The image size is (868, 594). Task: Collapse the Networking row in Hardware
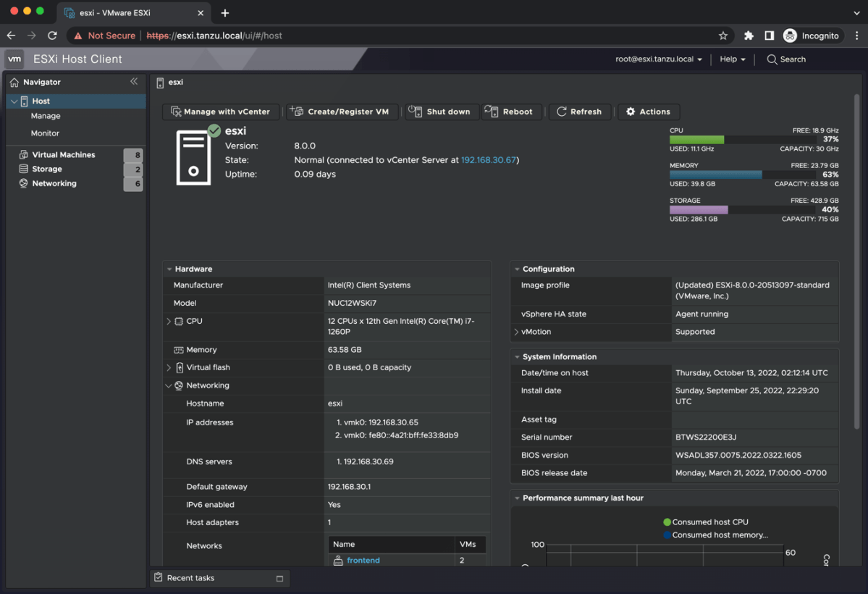coord(169,385)
